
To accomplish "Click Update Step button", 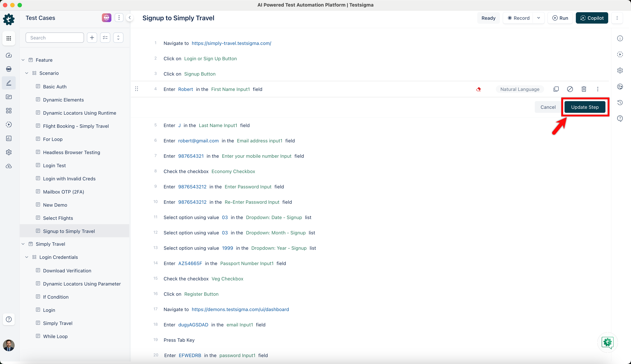I will (585, 107).
